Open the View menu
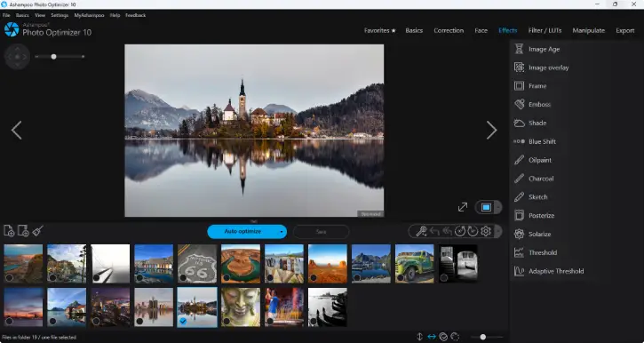The height and width of the screenshot is (343, 644). click(40, 15)
